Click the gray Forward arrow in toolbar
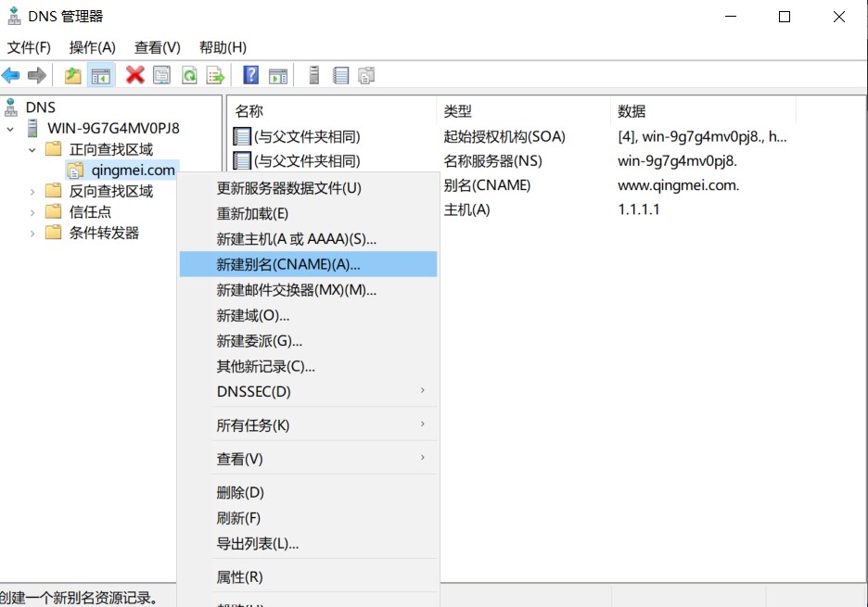This screenshot has width=868, height=607. click(37, 75)
